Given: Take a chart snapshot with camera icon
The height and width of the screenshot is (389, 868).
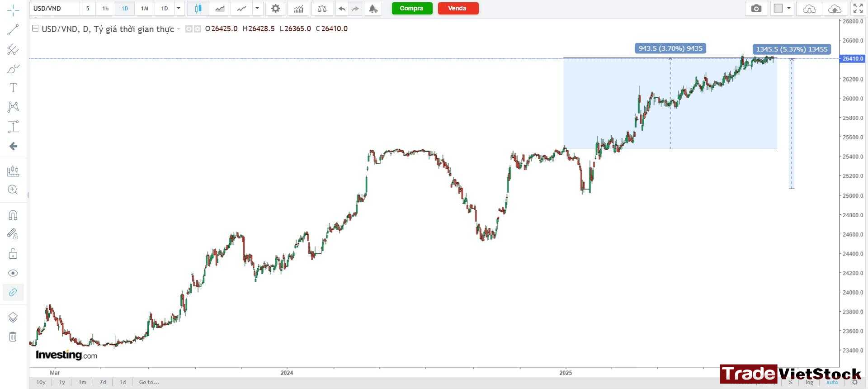Looking at the screenshot, I should pos(756,8).
